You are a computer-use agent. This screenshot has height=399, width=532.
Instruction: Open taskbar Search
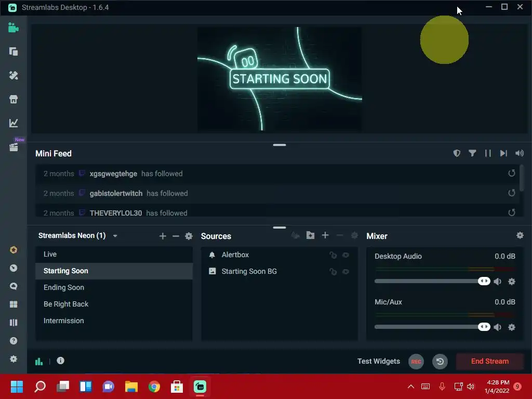tap(40, 387)
